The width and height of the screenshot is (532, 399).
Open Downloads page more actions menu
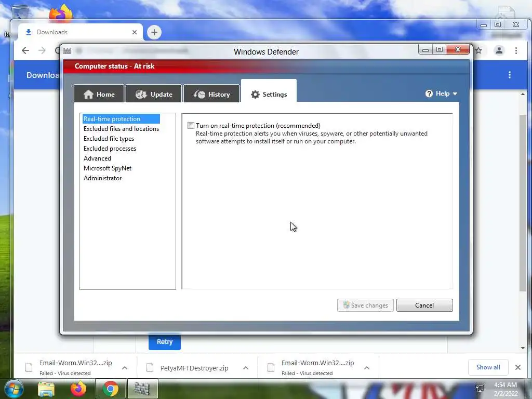[x=509, y=75]
